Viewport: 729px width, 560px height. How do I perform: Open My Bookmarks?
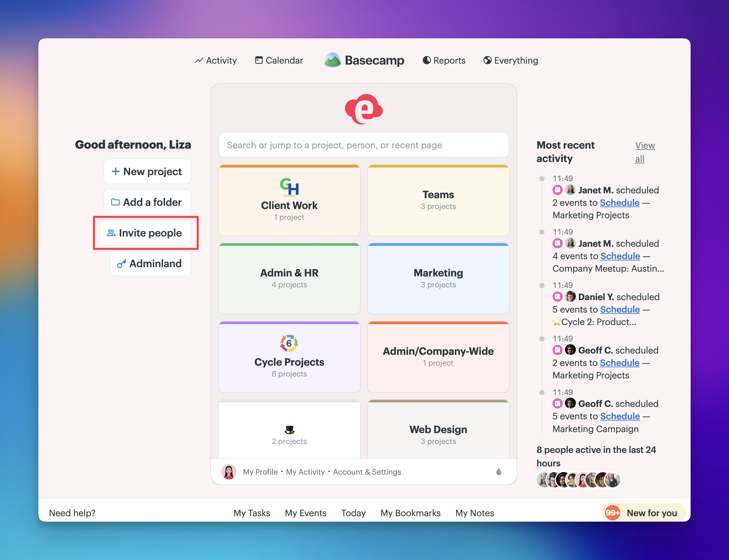click(x=411, y=513)
